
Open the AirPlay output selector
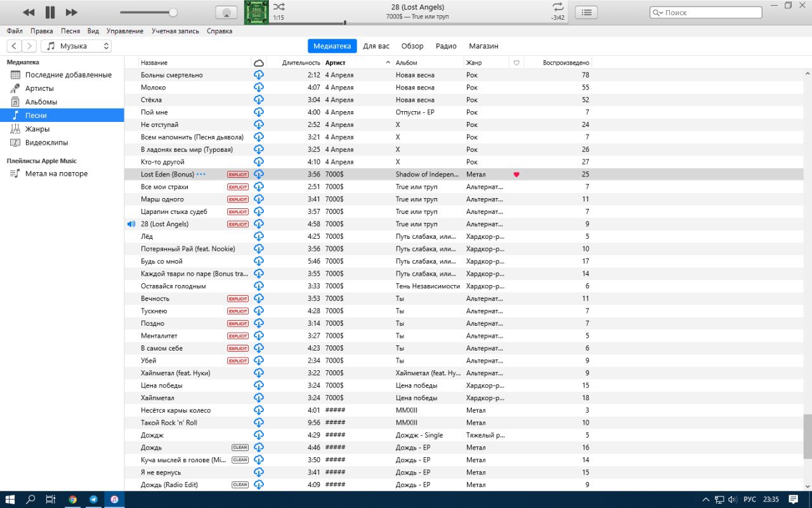coord(226,12)
